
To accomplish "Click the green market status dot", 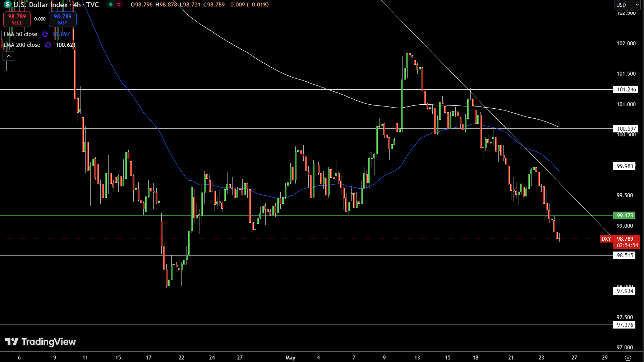I will pyautogui.click(x=111, y=5).
